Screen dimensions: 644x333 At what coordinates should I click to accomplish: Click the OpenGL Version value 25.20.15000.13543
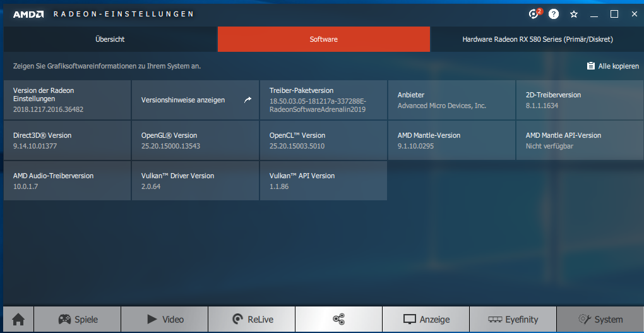click(x=170, y=146)
